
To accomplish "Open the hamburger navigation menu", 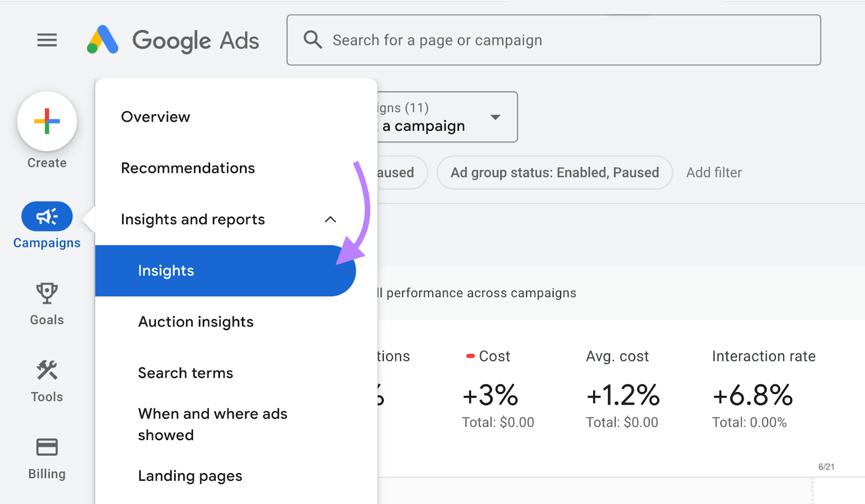I will 47,39.
